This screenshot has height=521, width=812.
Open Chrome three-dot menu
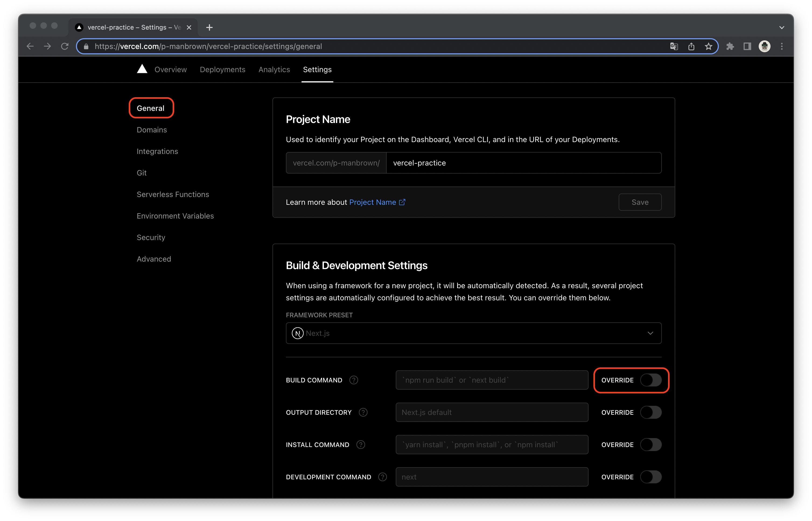[x=782, y=46]
